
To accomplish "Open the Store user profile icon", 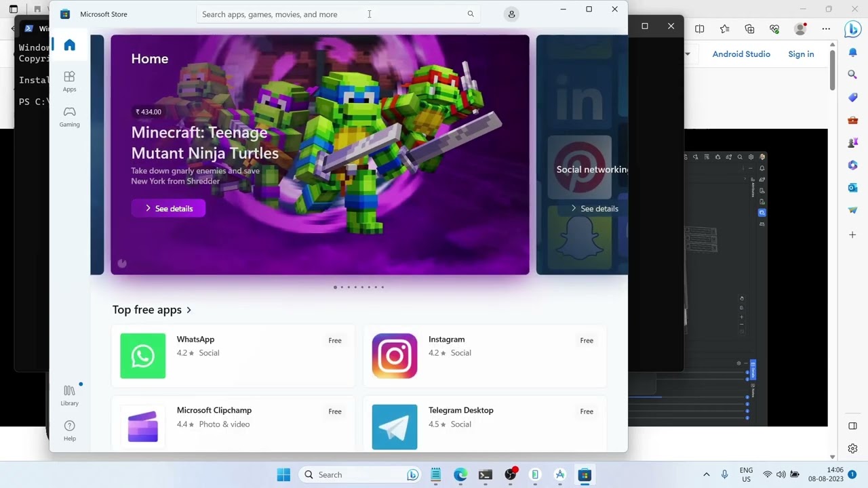I will point(511,14).
